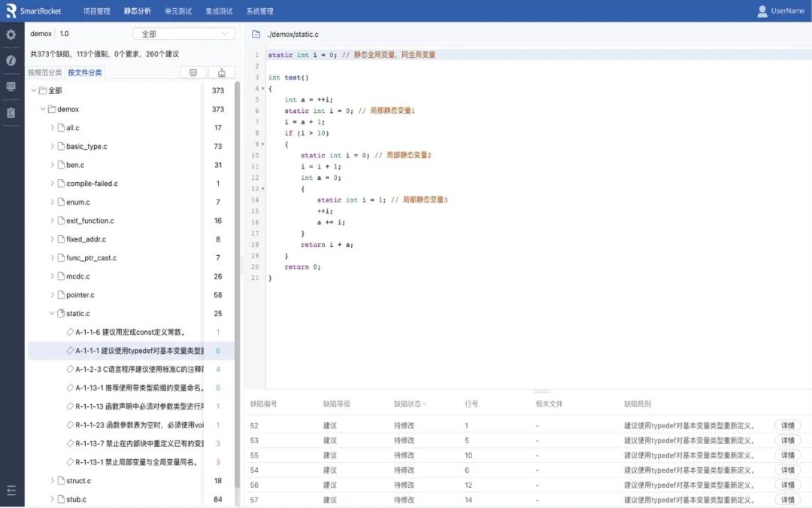Open the monitor icon in sidebar

pyautogui.click(x=11, y=87)
